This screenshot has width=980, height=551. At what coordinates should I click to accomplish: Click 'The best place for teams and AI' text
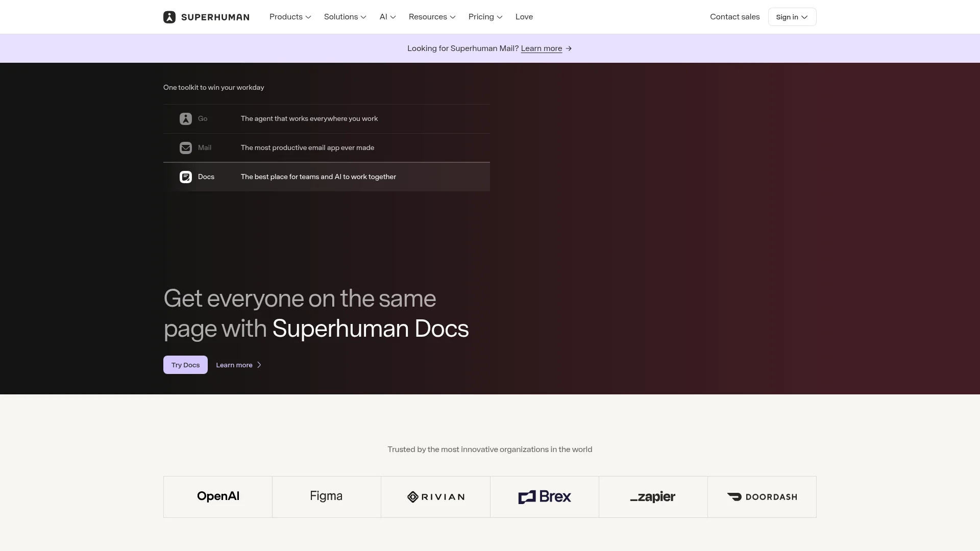[318, 177]
